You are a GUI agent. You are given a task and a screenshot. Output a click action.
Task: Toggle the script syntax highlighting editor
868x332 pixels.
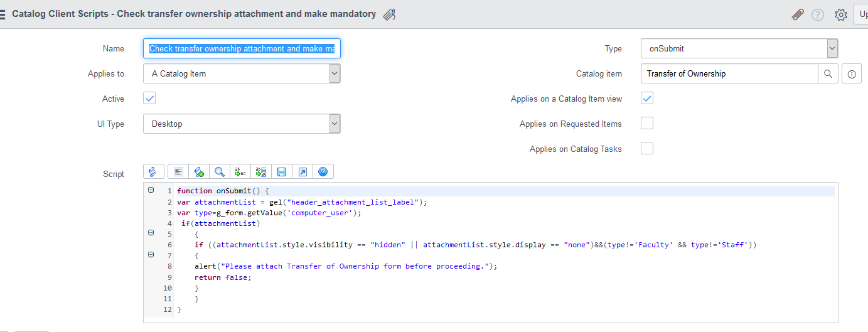154,171
